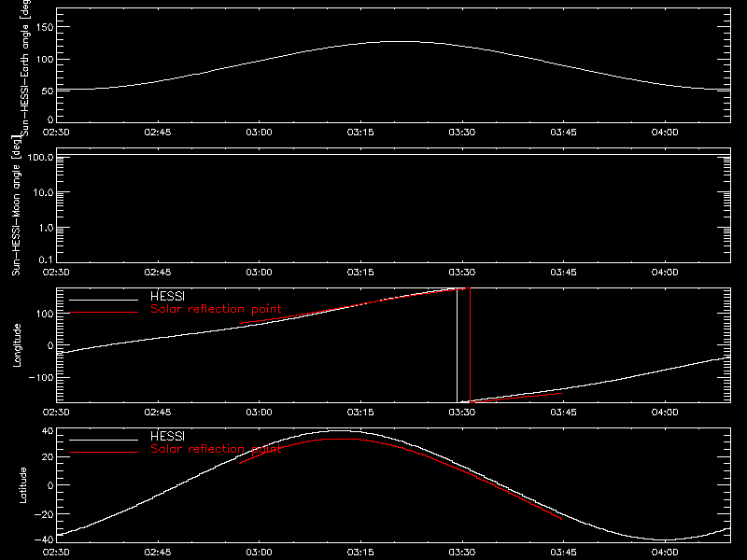Click 03:00 label under Latitude plot

pyautogui.click(x=260, y=552)
